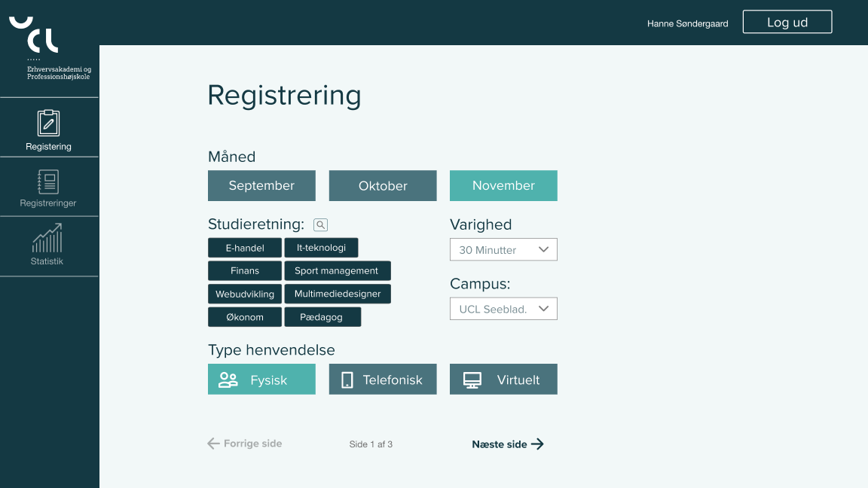Choose E-handel as study programme

point(245,248)
